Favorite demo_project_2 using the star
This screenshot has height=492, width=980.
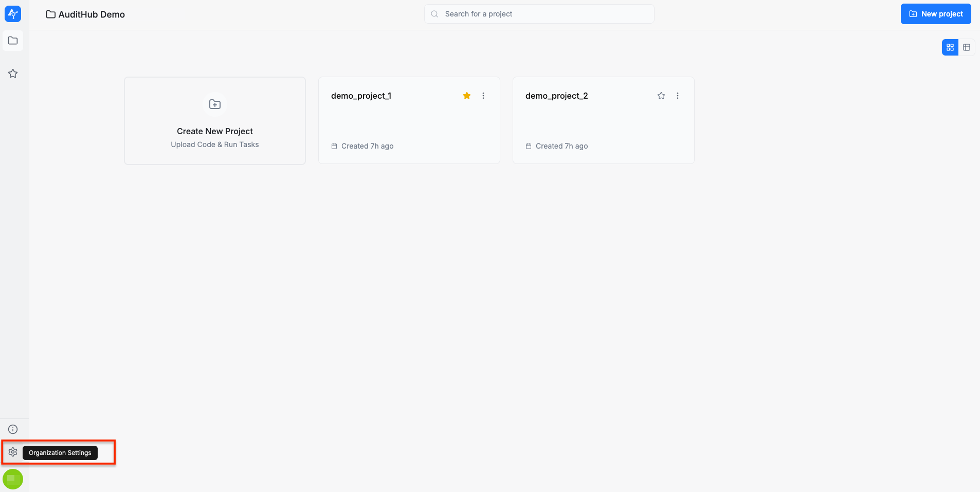[661, 96]
